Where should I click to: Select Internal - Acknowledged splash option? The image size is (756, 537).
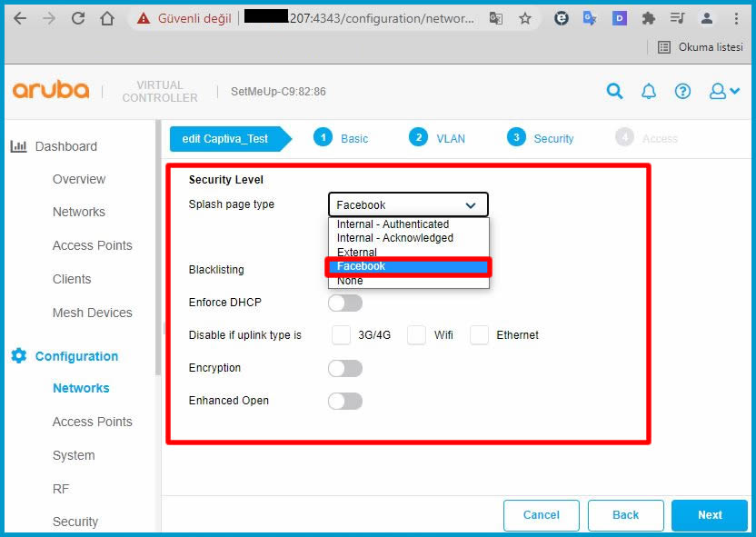coord(408,238)
